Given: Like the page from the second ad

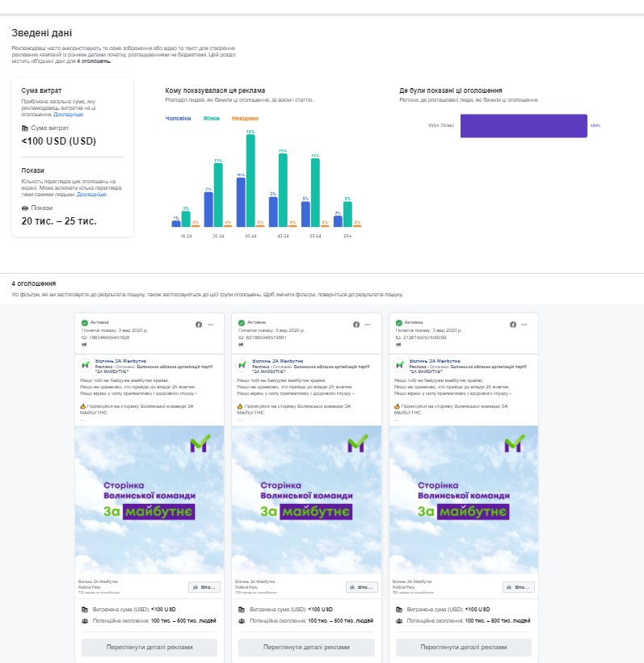Looking at the screenshot, I should pos(361,586).
